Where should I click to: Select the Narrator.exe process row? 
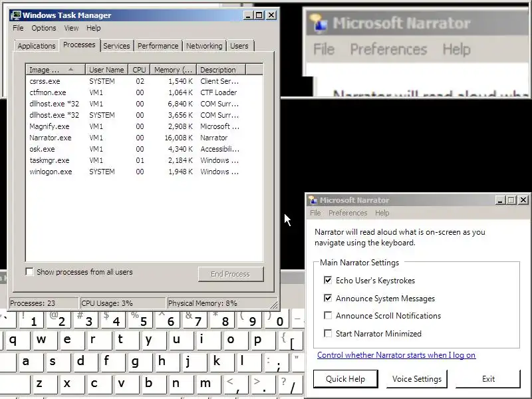[x=144, y=138]
